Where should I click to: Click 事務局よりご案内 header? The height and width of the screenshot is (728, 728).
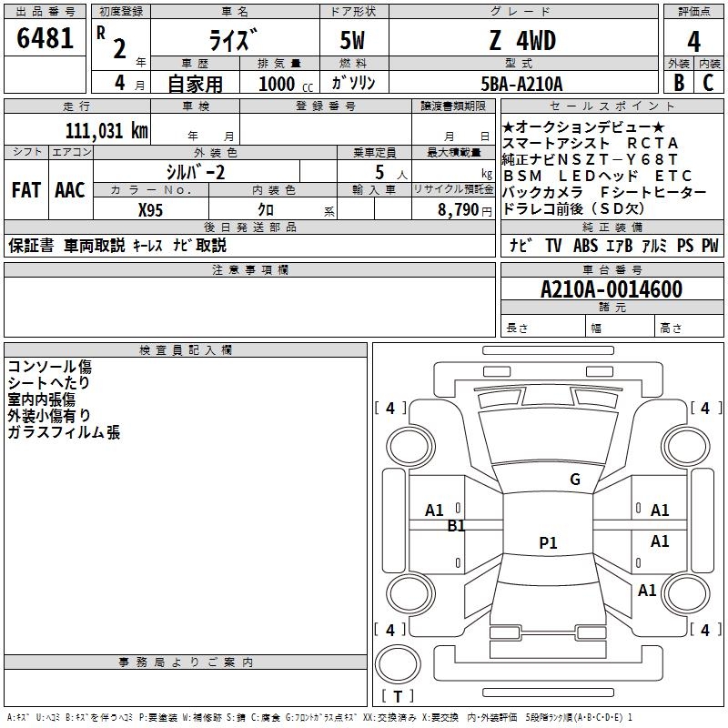click(x=186, y=662)
